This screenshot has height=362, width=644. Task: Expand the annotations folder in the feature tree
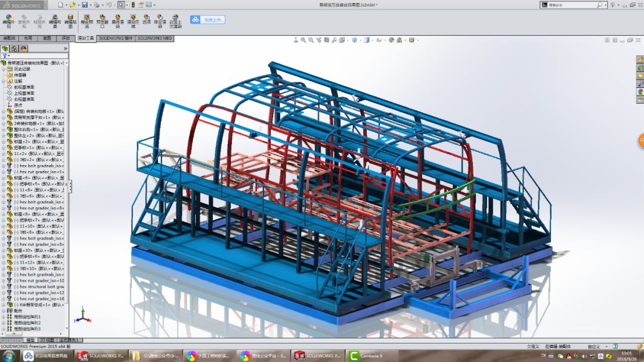click(4, 81)
